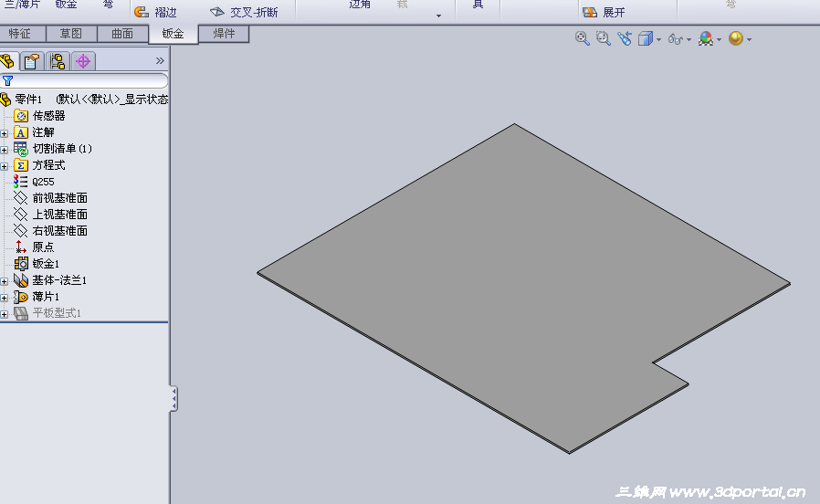820x504 pixels.
Task: Click the Previous View icon
Action: 625,38
